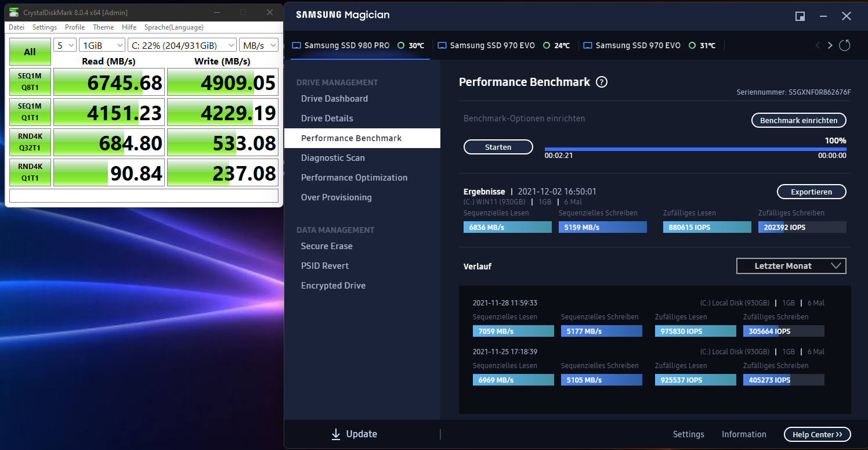Open the Hilfe menu in CrystalDiskMark

[129, 27]
